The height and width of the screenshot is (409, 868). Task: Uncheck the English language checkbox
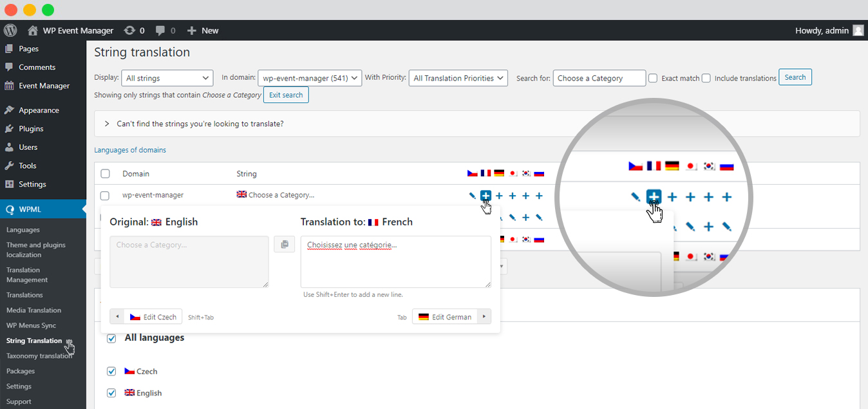pyautogui.click(x=111, y=393)
